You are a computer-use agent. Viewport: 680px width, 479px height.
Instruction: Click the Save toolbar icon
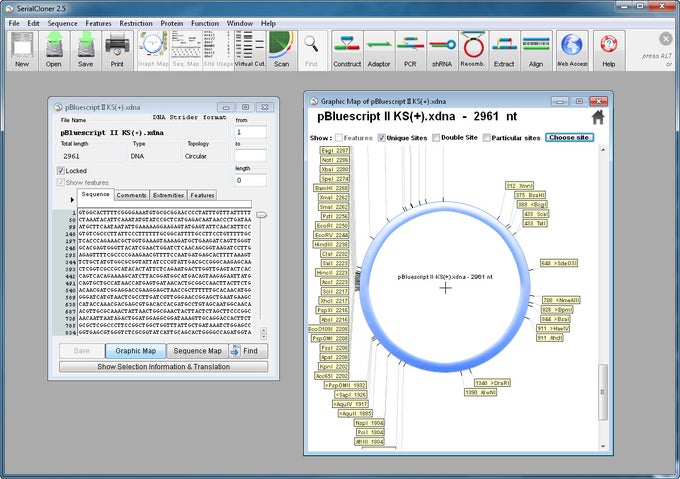tap(86, 50)
